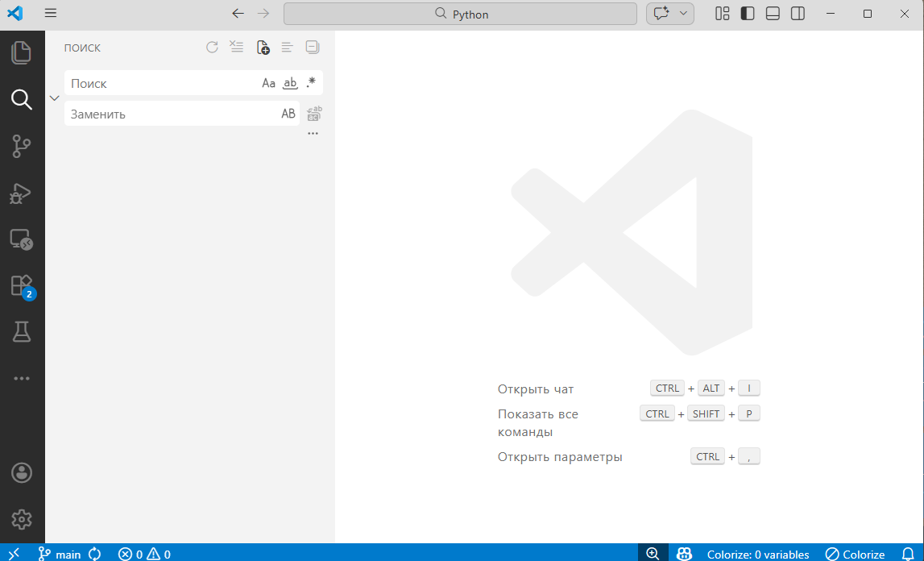Open the Remote Explorer view
Image resolution: width=924 pixels, height=561 pixels.
(x=22, y=239)
